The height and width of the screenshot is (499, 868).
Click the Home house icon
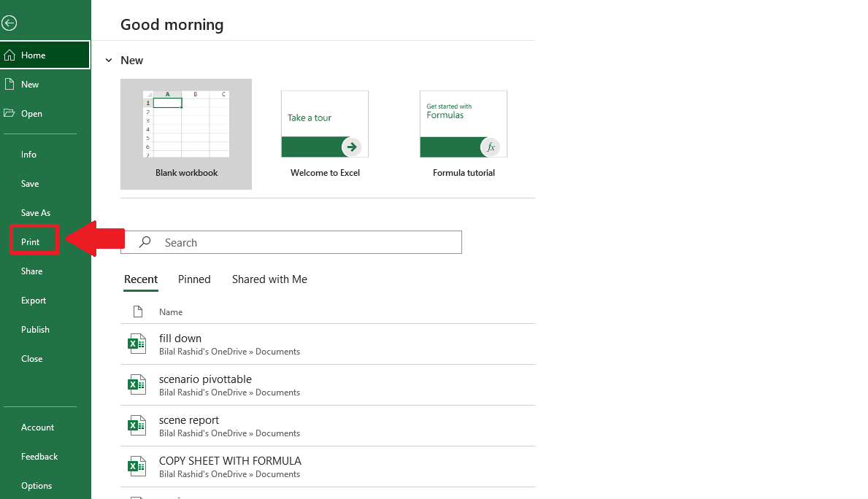(x=9, y=55)
